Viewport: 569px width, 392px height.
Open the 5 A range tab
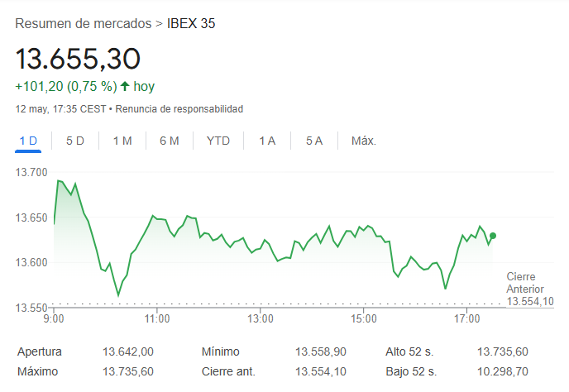tap(314, 141)
